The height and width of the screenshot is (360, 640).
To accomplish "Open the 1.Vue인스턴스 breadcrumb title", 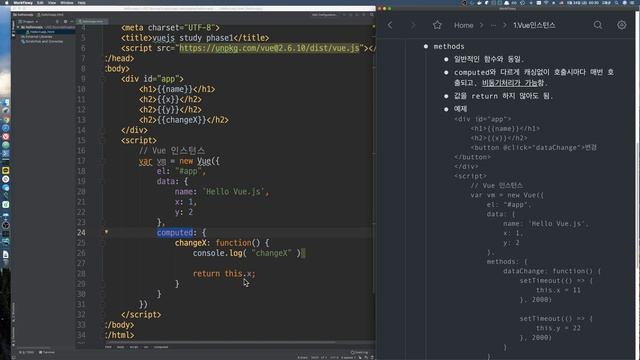I will [534, 25].
